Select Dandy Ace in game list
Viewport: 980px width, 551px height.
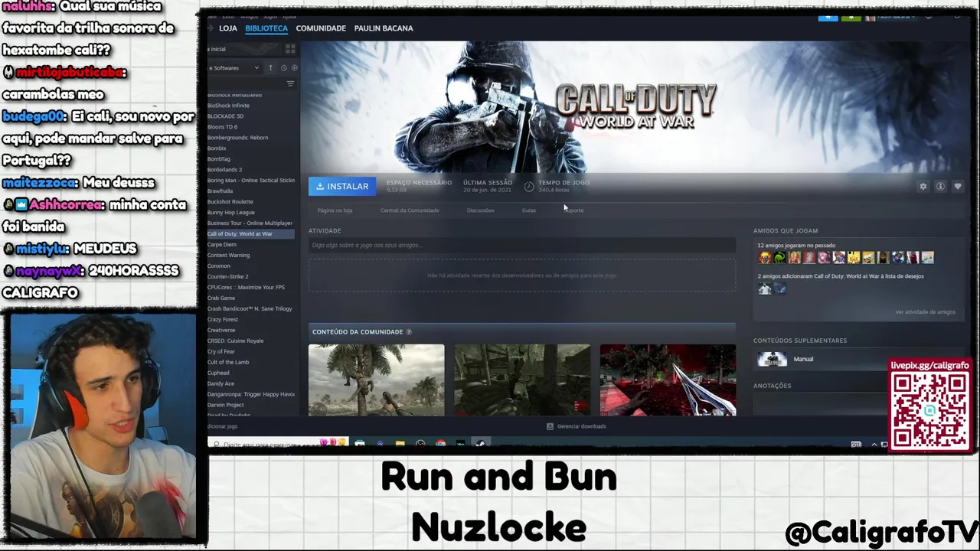220,384
